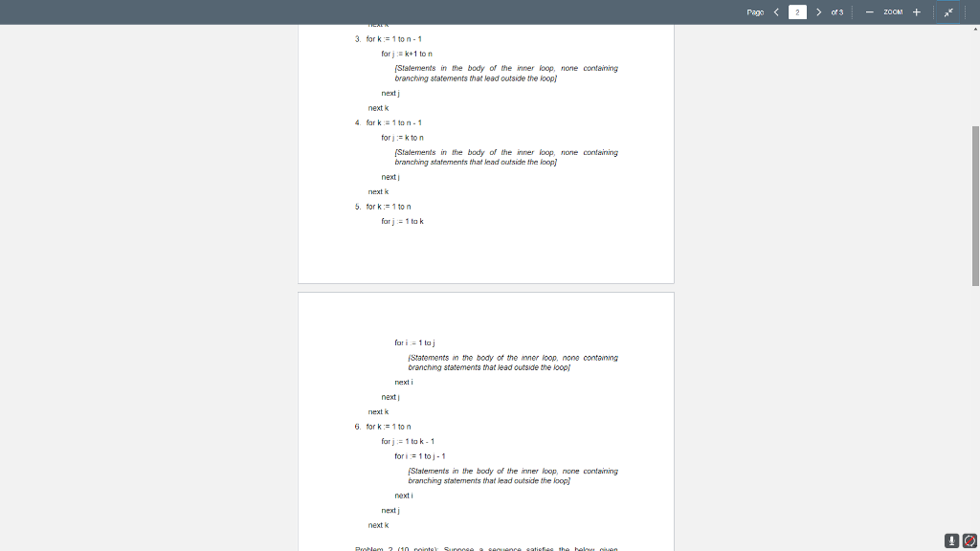Click the italic bracketed loop statement text
Viewport: 980px width, 551px height.
[x=505, y=73]
